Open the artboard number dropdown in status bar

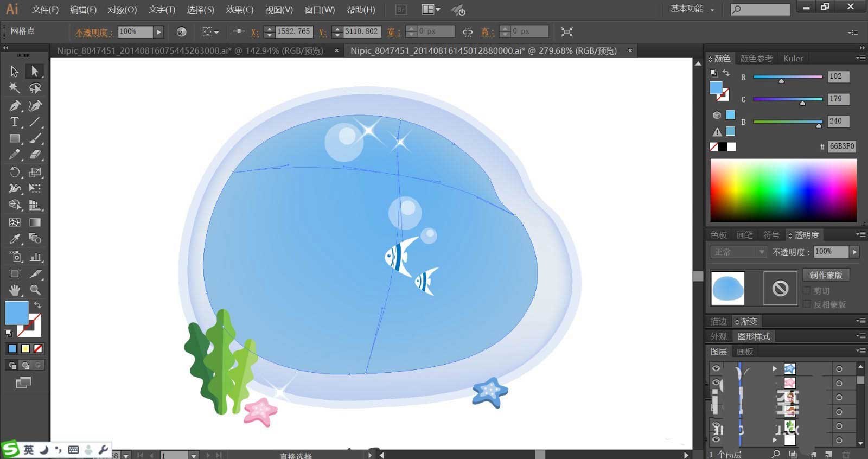pyautogui.click(x=194, y=455)
